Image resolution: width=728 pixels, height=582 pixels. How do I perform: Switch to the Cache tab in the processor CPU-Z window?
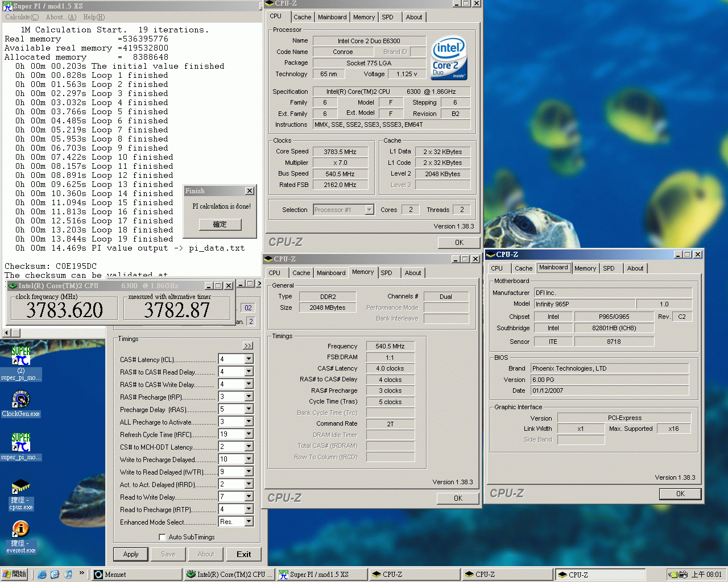point(303,18)
